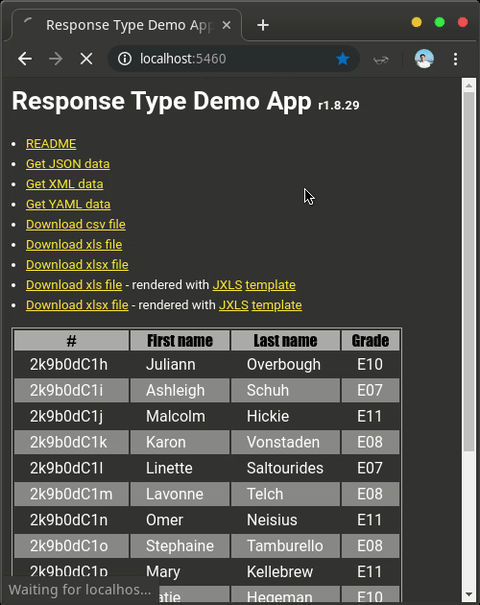480x605 pixels.
Task: Click the scrollbar up arrow
Action: point(469,85)
